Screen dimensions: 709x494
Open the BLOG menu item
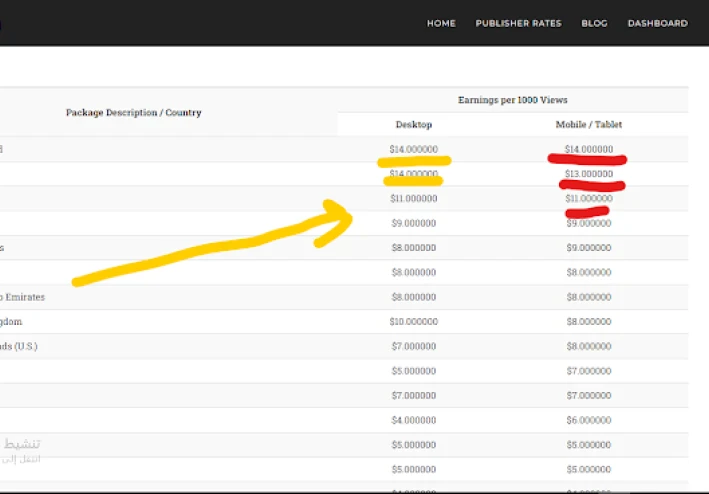coord(594,24)
